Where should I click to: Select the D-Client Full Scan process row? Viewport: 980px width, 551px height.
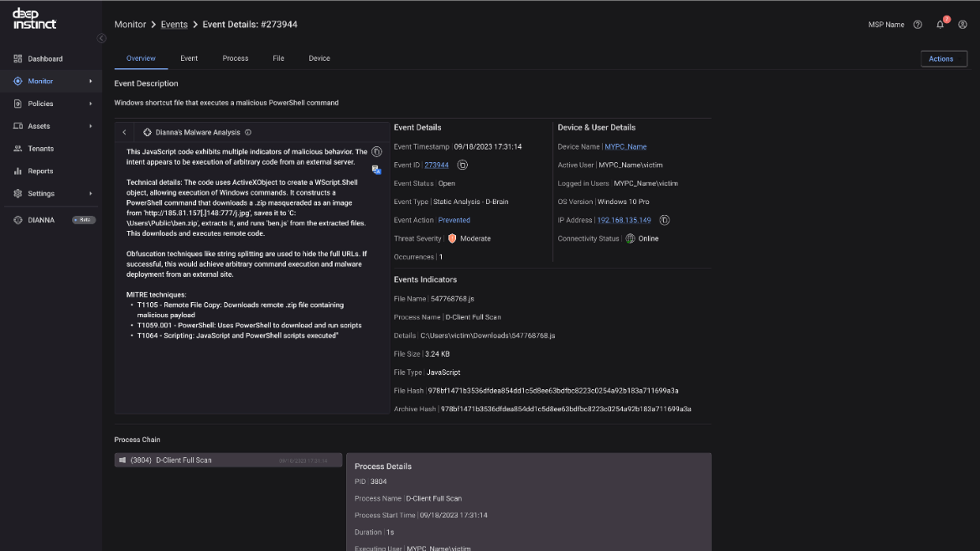pos(228,460)
